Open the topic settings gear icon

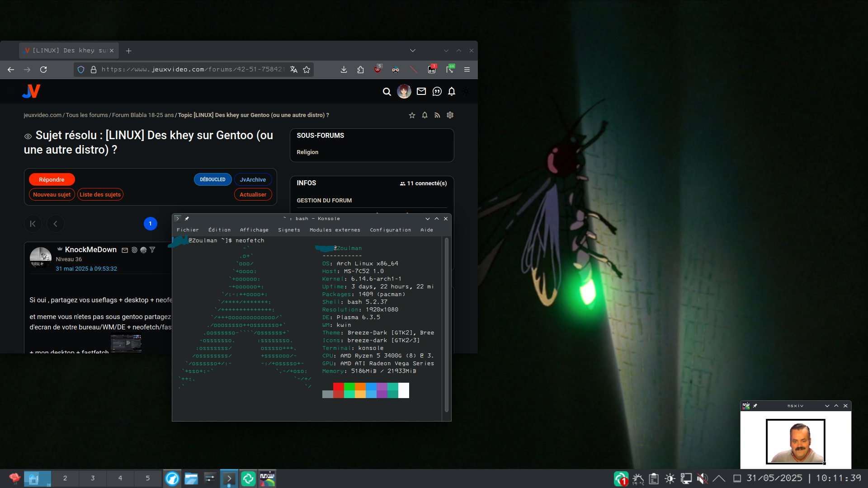(450, 115)
